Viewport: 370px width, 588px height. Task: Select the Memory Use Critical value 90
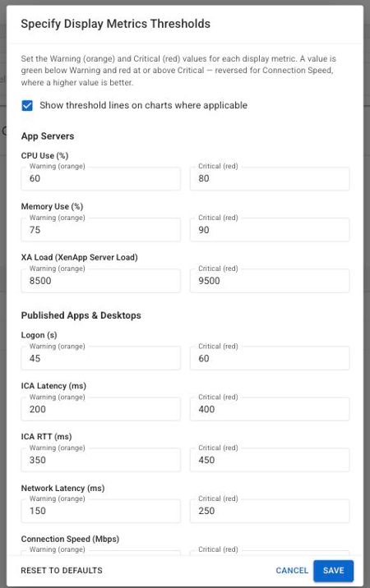[x=270, y=230]
